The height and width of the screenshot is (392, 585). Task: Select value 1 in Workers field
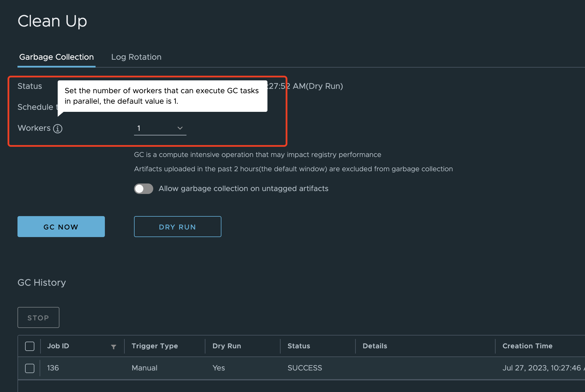139,128
